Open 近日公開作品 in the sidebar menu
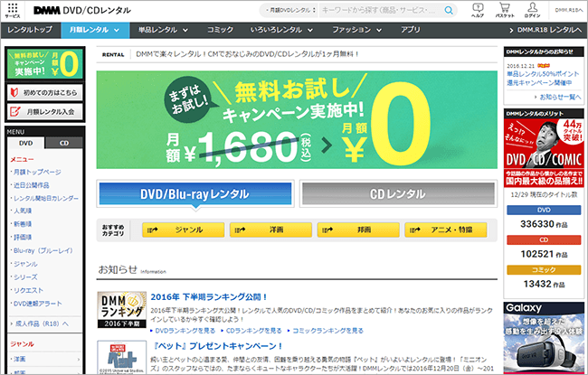 coord(31,185)
